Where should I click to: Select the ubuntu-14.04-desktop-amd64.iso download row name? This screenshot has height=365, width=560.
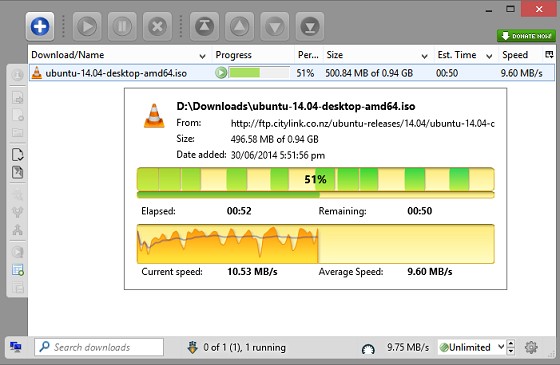point(116,73)
